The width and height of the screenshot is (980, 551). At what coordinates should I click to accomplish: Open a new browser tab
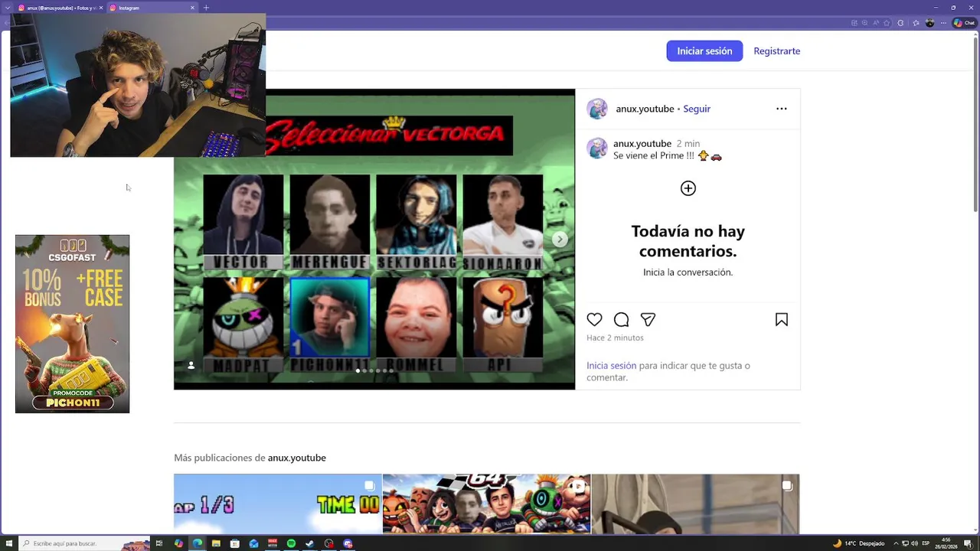206,8
